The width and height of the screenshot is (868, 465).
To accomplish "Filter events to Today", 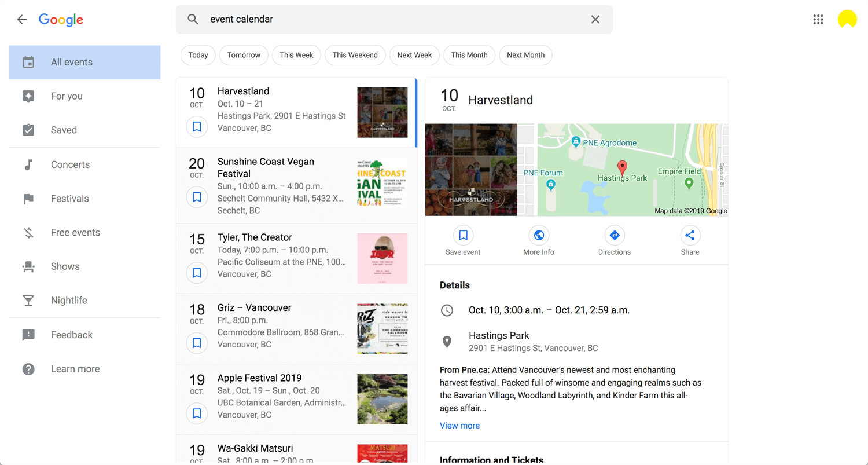I will 198,55.
